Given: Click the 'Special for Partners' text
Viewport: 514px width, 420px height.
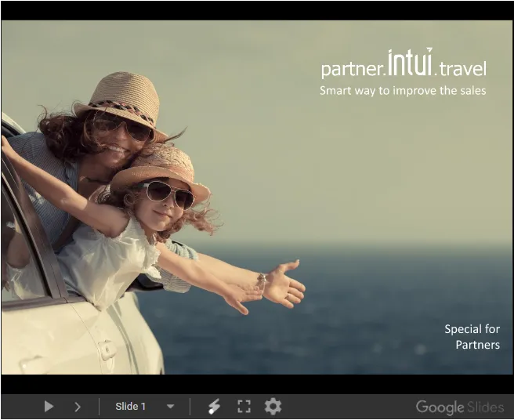Looking at the screenshot, I should pos(472,337).
